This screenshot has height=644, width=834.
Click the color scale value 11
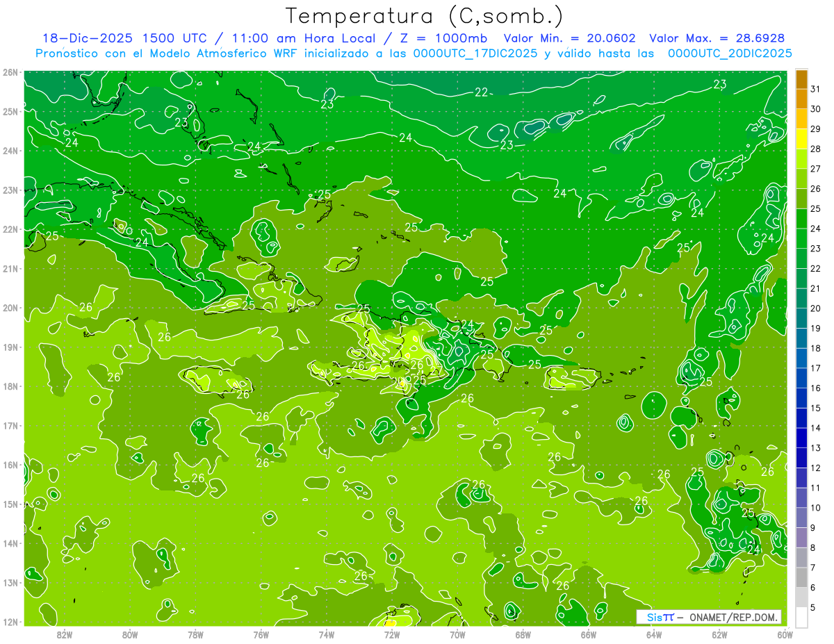coord(816,488)
